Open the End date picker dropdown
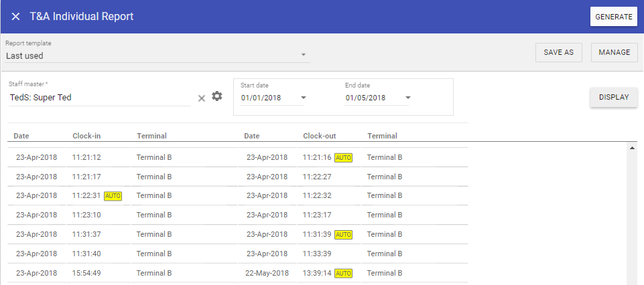The height and width of the screenshot is (285, 644). click(407, 98)
